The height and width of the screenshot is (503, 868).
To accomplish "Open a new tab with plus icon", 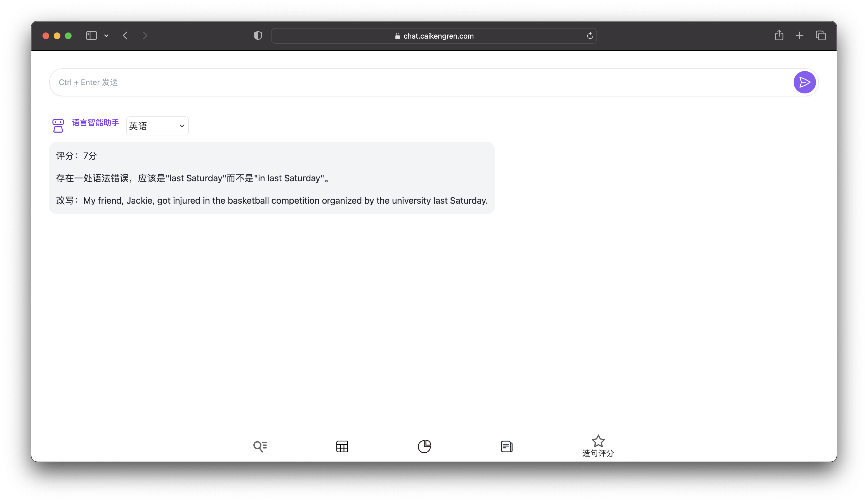I will [799, 36].
